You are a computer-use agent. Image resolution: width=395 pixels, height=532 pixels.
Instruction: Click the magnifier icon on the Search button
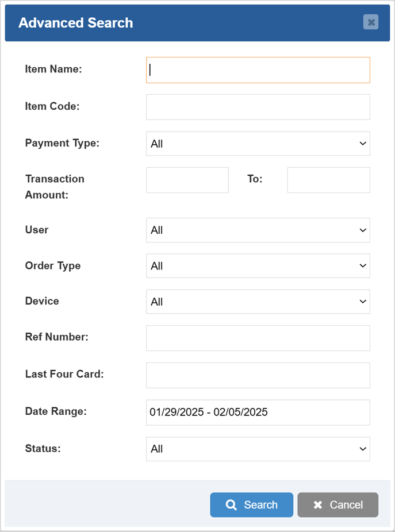[232, 504]
